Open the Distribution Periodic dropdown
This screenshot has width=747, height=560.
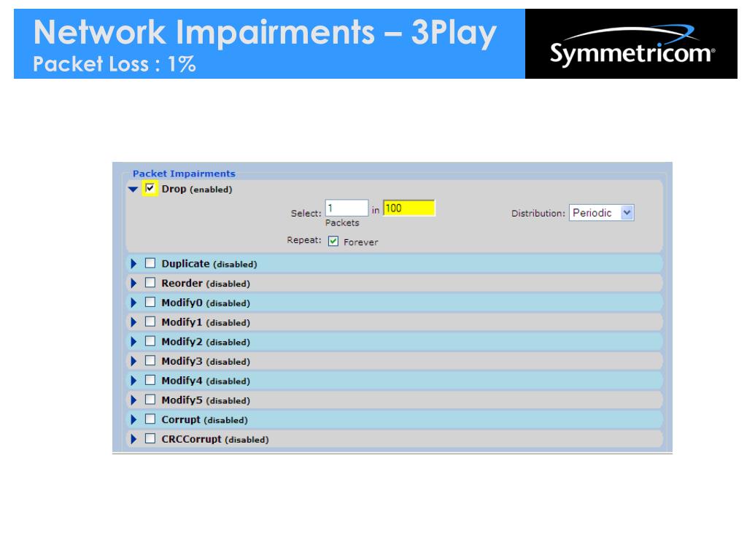pos(601,213)
